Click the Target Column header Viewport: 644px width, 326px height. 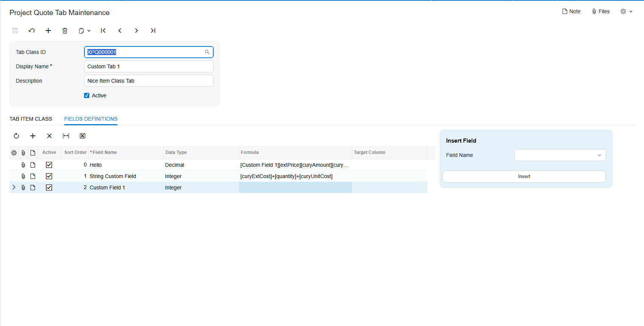(x=390, y=152)
